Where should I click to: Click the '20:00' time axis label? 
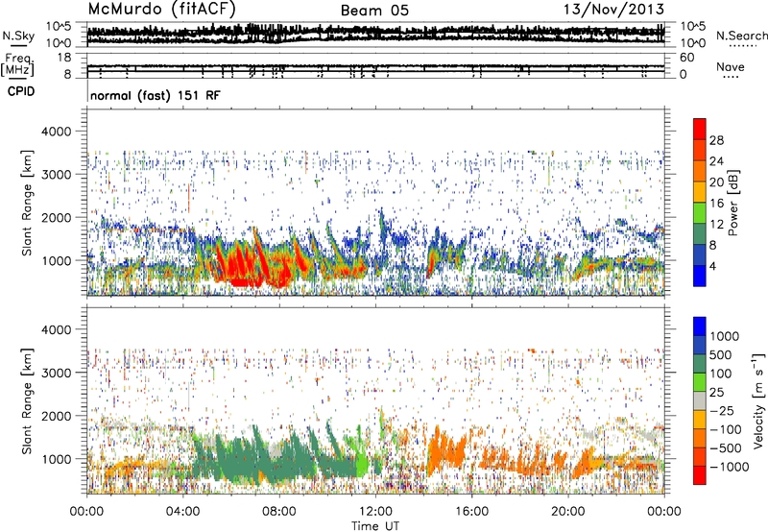[x=567, y=512]
